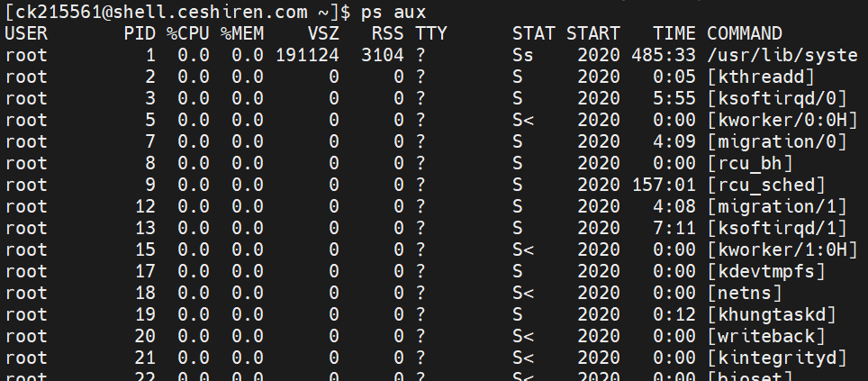The height and width of the screenshot is (381, 868).
Task: Click the VSZ value 191124
Action: (307, 55)
